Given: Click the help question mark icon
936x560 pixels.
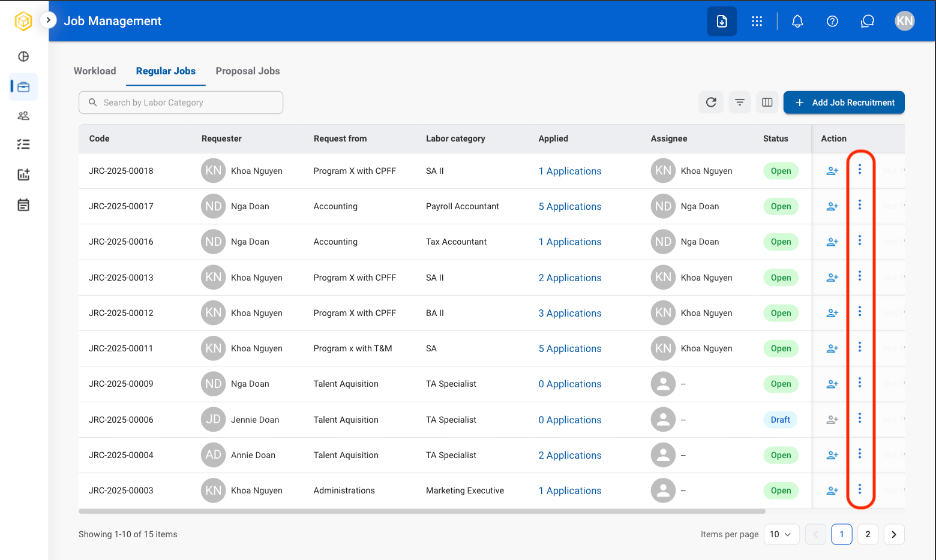Looking at the screenshot, I should [x=832, y=22].
